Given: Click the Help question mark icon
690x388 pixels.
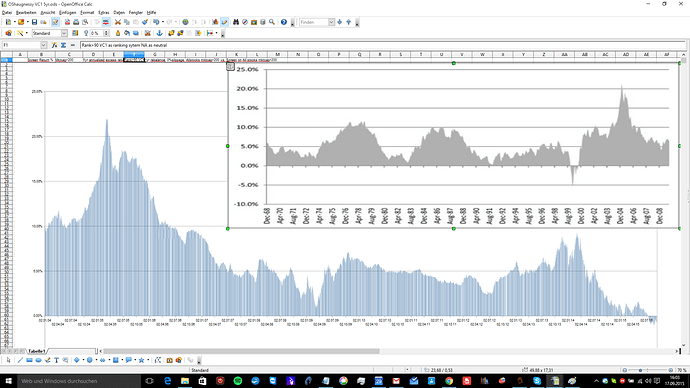Looking at the screenshot, I should (x=284, y=22).
